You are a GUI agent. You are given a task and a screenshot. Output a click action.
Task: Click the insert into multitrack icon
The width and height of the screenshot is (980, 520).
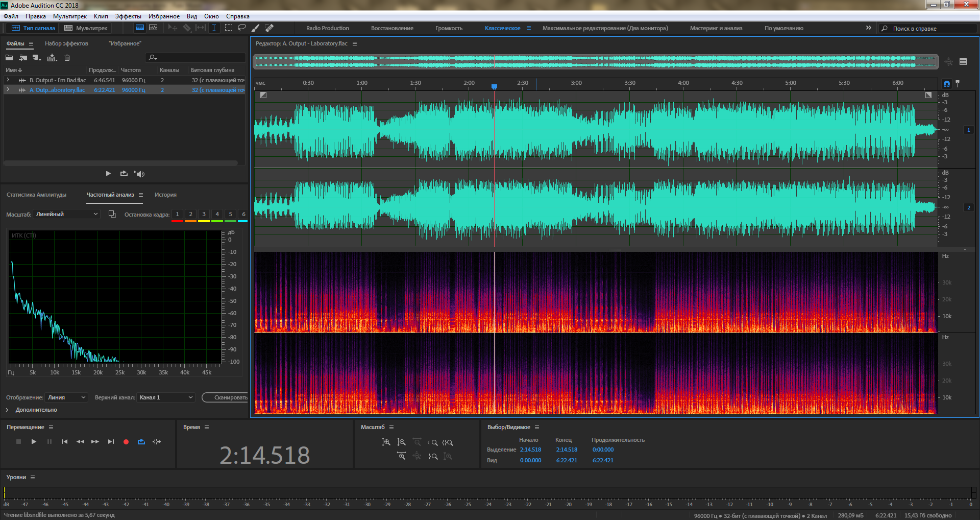[52, 58]
